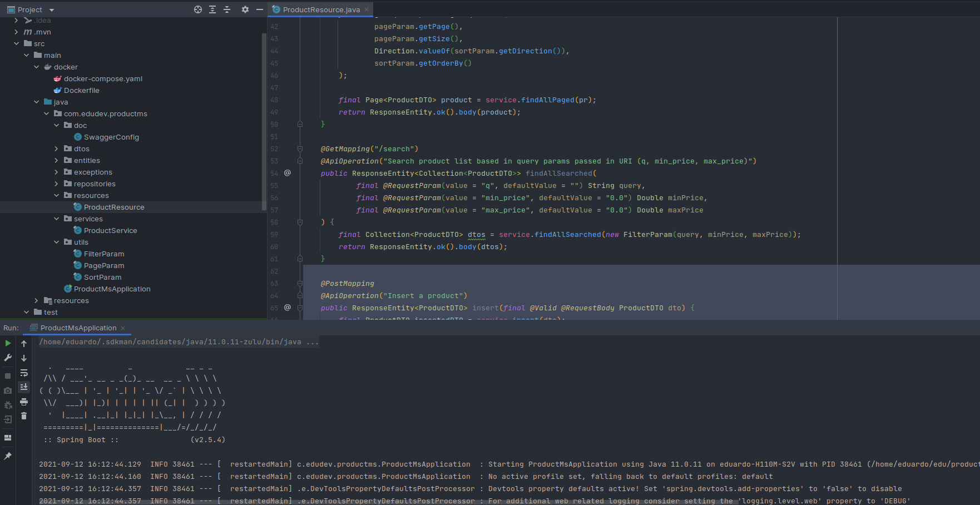
Task: Click the bug debugger icon in Run toolbar
Action: click(8, 405)
